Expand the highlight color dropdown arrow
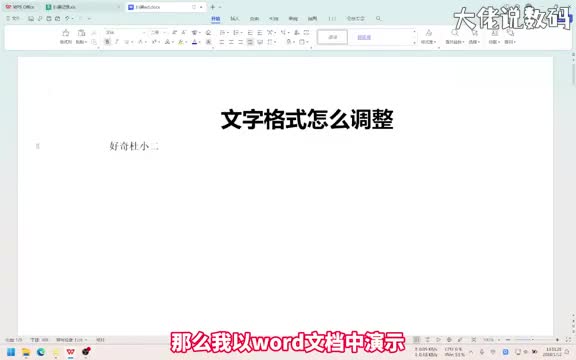The height and width of the screenshot is (360, 576). 186,42
